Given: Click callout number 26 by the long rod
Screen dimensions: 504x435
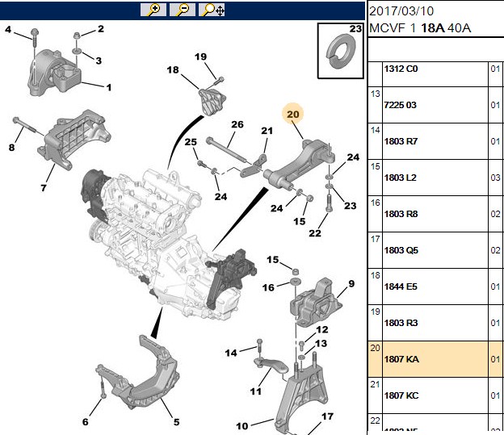Looking at the screenshot, I should pos(237,124).
